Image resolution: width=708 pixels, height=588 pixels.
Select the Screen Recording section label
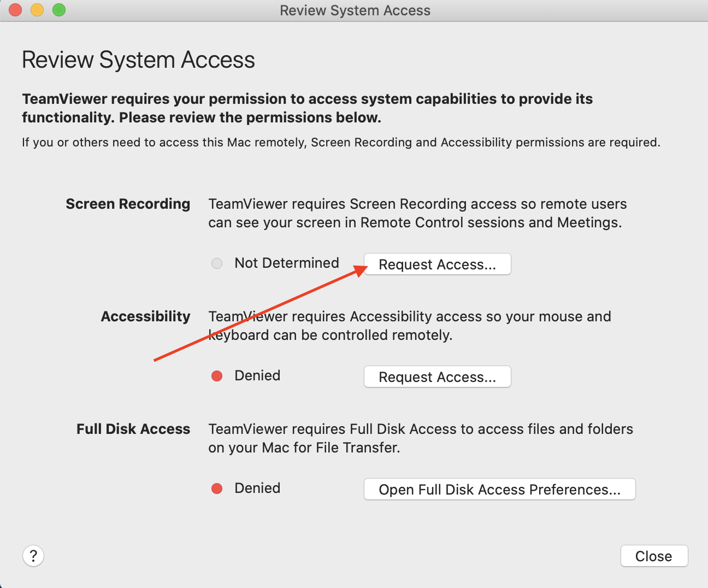click(x=128, y=204)
